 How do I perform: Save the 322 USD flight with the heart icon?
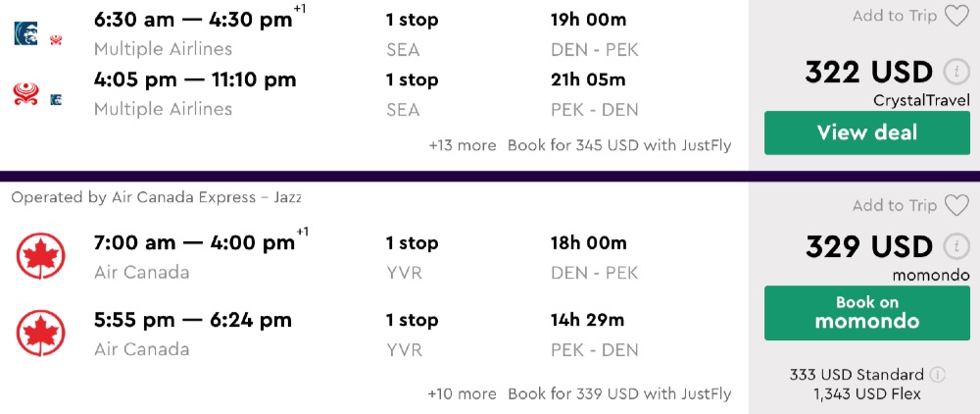tap(955, 17)
